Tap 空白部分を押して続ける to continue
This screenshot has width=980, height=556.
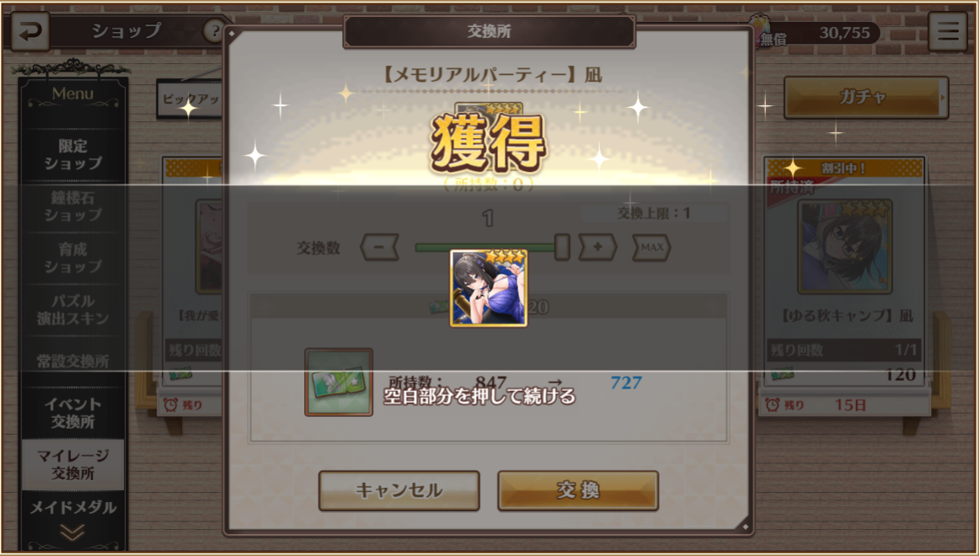click(x=479, y=396)
